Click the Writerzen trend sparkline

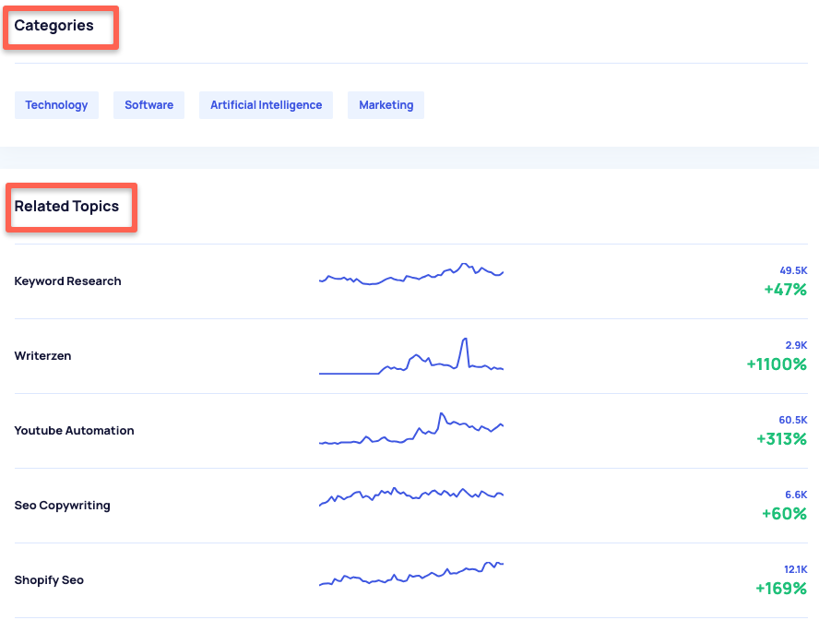coord(410,360)
